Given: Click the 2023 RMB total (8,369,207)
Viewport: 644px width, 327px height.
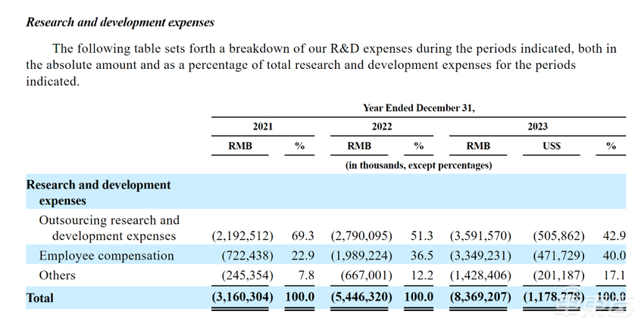Looking at the screenshot, I should coord(480,297).
